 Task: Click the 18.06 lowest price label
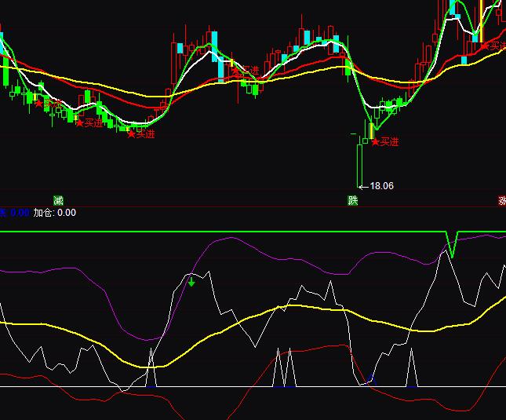coord(381,186)
